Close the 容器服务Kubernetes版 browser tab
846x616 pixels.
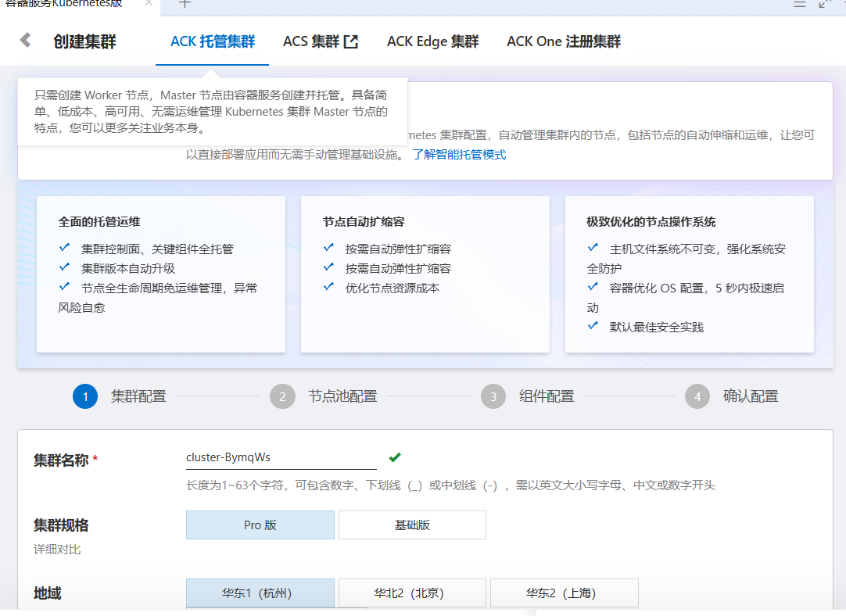click(x=149, y=3)
